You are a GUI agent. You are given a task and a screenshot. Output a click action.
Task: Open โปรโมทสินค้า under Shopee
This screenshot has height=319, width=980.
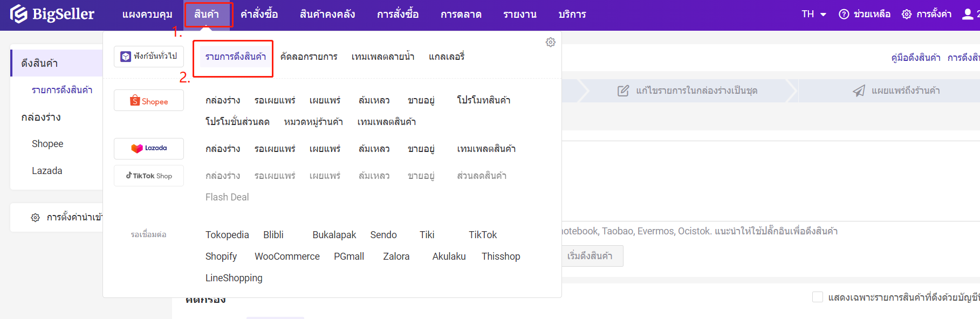(x=484, y=100)
